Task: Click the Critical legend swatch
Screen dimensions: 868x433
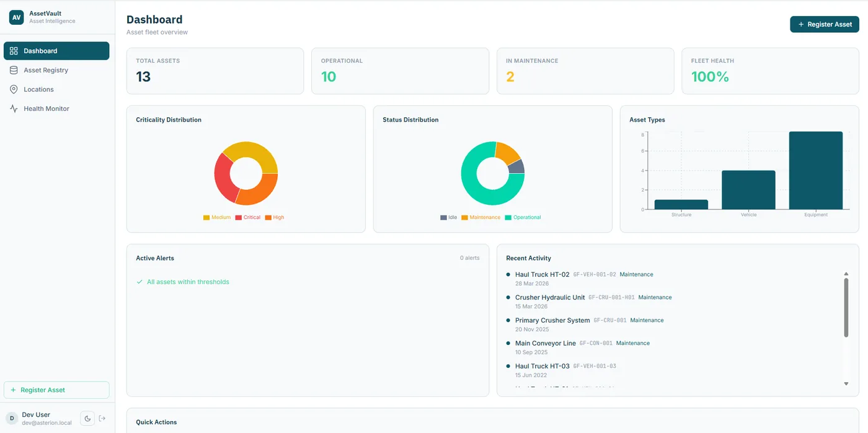Action: pyautogui.click(x=238, y=218)
